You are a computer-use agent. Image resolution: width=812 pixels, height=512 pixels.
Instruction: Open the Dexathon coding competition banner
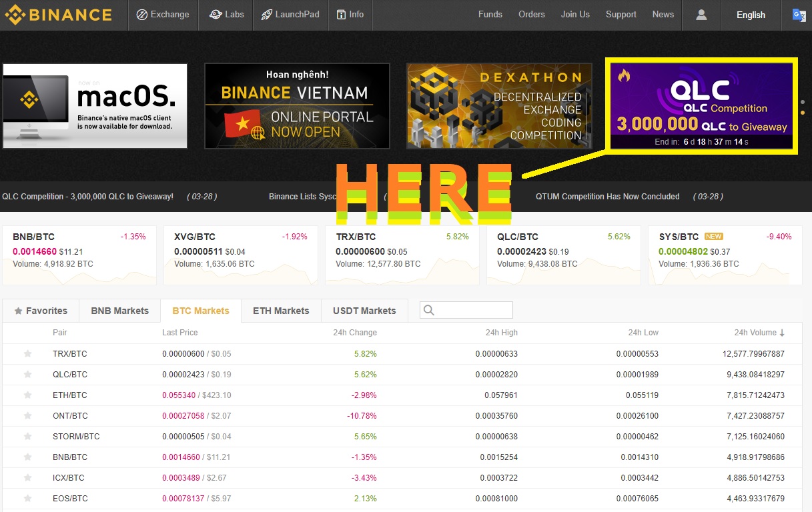click(x=499, y=106)
